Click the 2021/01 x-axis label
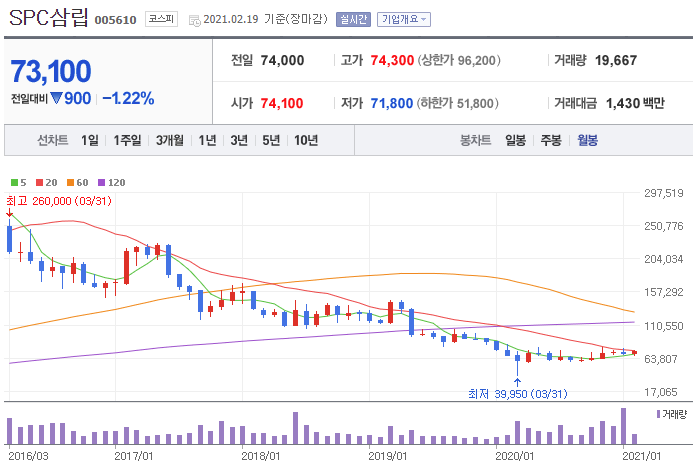The height and width of the screenshot is (469, 693). pos(642,456)
